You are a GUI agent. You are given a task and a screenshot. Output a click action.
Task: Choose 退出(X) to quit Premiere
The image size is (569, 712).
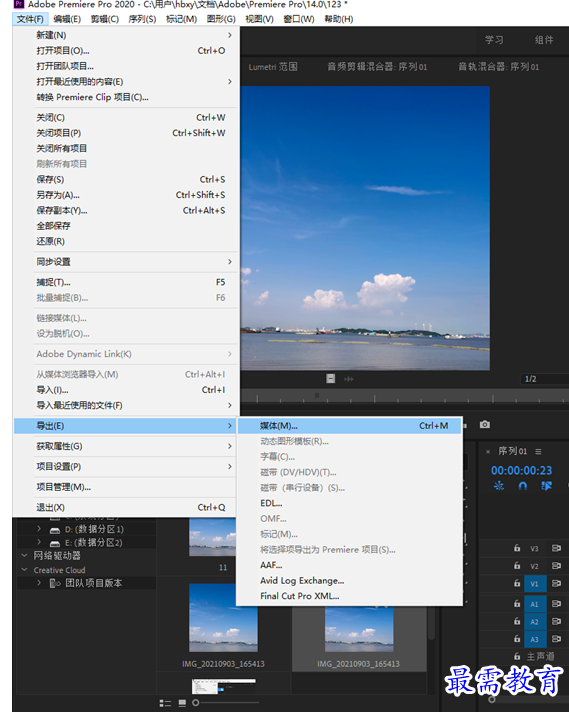(x=126, y=507)
